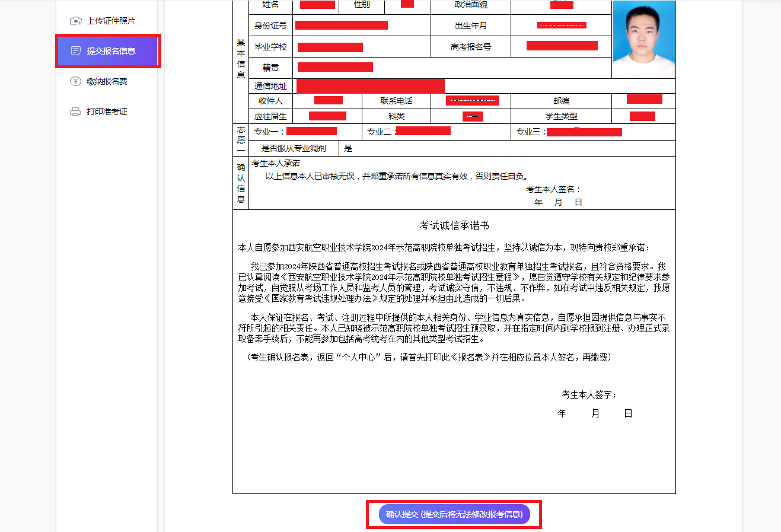Click the redacted 通信地址 value cell
The height and width of the screenshot is (532, 781).
[x=370, y=86]
